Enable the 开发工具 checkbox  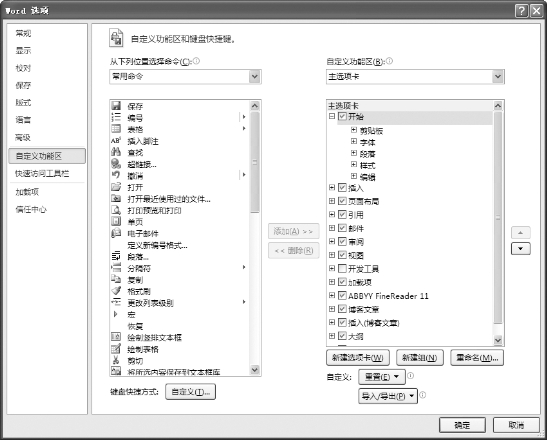(342, 268)
